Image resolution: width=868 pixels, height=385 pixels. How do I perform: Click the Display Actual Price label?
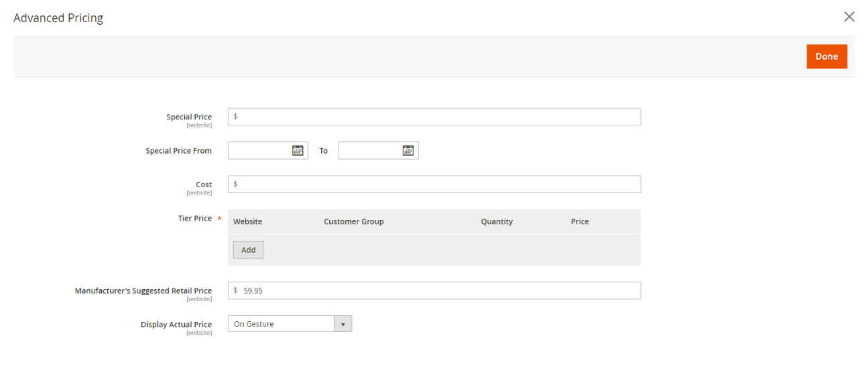(x=176, y=324)
